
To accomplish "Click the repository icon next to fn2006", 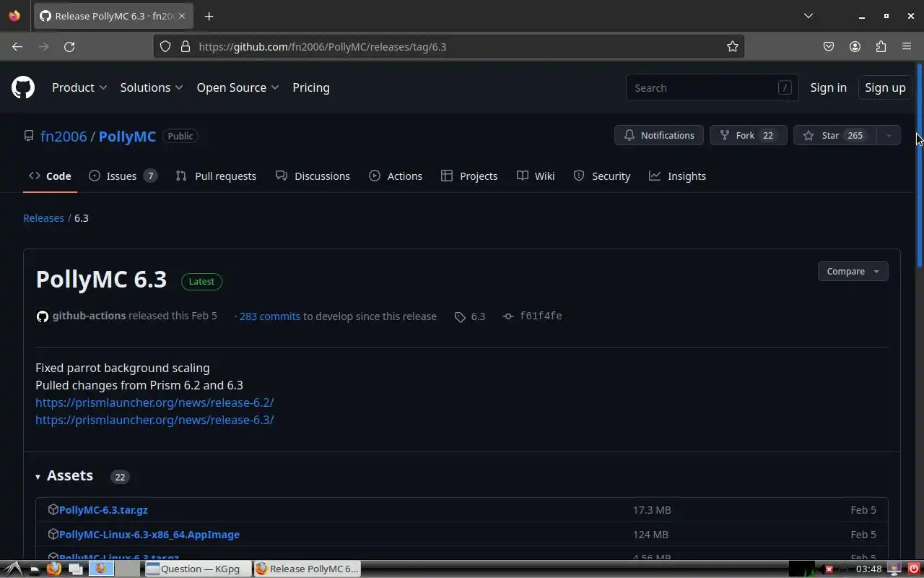I will coord(29,136).
